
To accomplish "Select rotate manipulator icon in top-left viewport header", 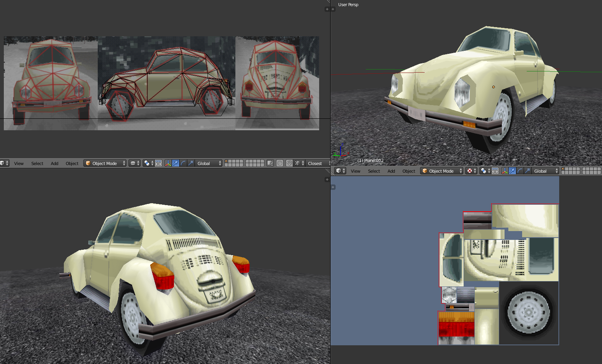I will [183, 163].
